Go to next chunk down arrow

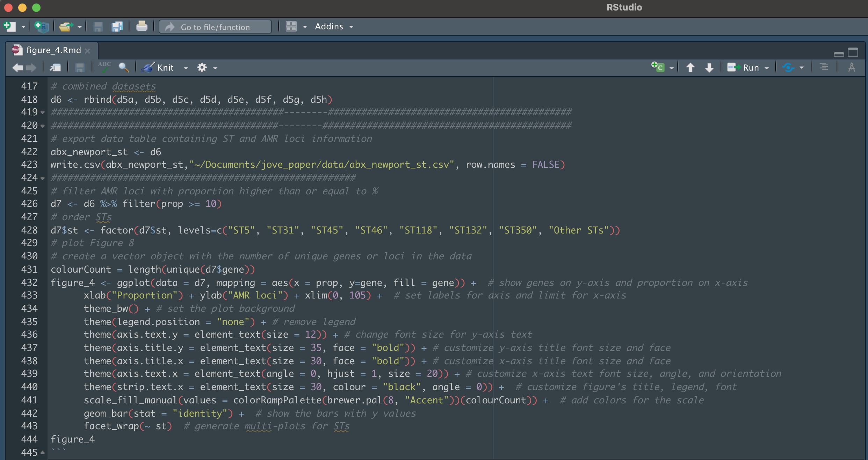click(x=709, y=67)
